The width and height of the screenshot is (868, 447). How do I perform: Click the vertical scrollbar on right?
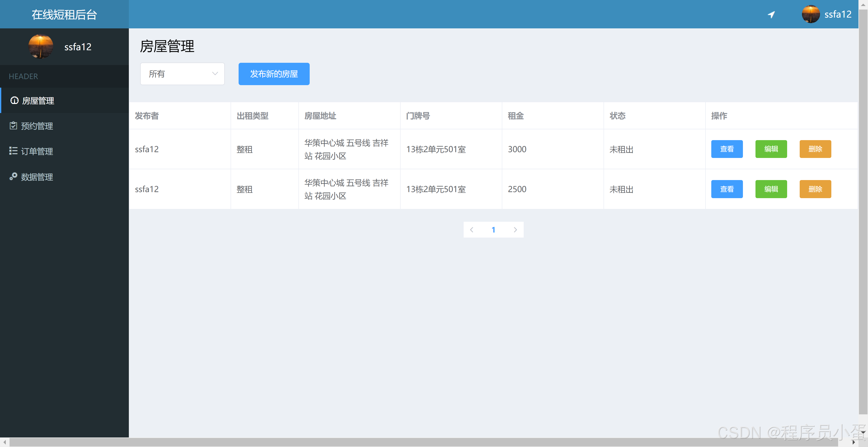pos(863,212)
